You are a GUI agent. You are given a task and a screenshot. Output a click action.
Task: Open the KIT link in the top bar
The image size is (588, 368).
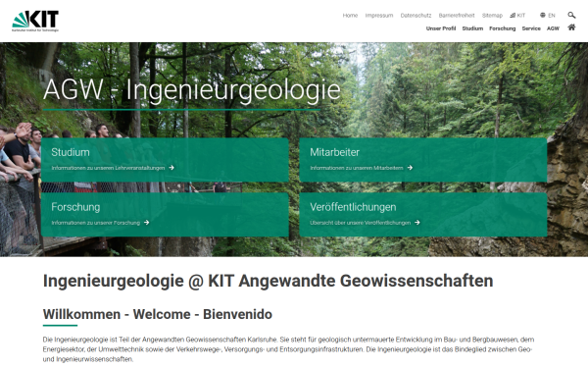point(517,16)
